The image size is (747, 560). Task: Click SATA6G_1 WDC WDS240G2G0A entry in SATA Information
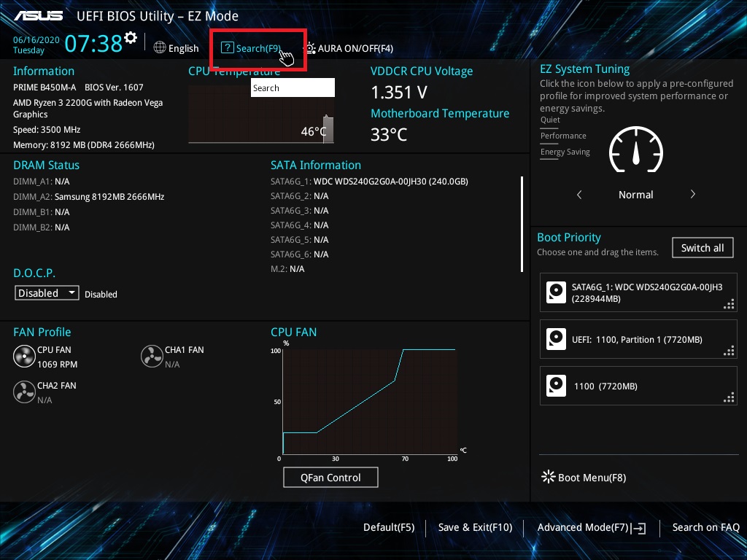[369, 182]
